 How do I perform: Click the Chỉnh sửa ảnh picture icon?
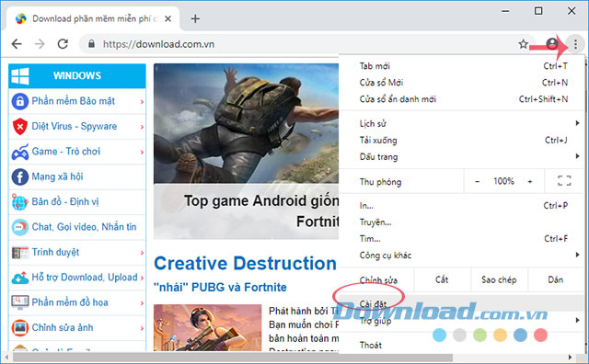tap(20, 327)
